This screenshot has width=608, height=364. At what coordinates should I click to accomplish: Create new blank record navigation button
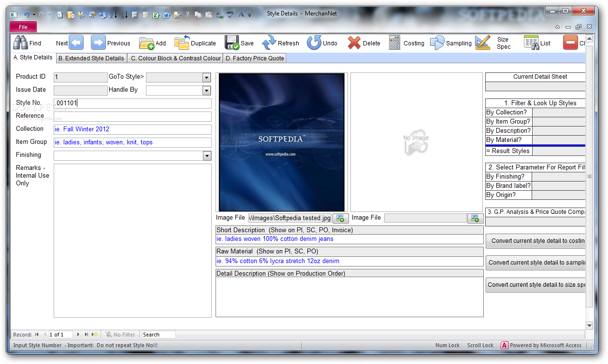tap(95, 335)
